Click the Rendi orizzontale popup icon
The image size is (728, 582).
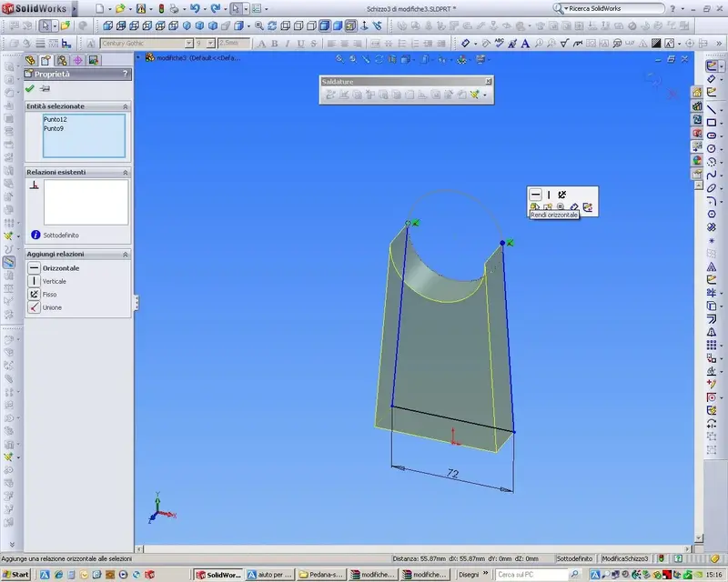(535, 195)
